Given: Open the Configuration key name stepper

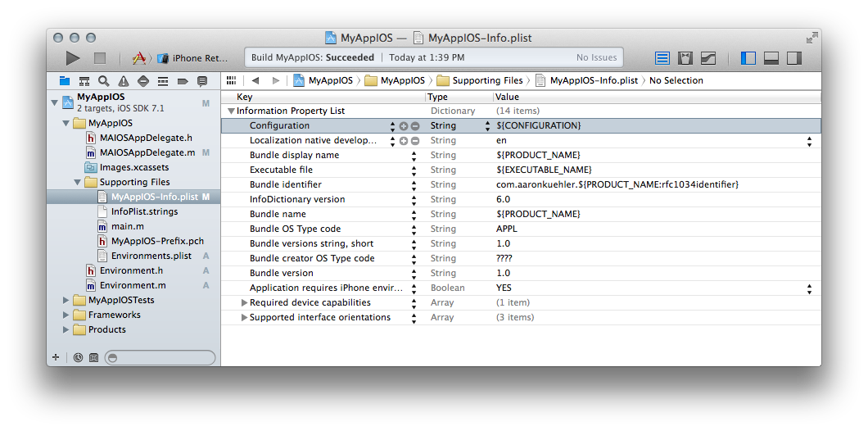Looking at the screenshot, I should pyautogui.click(x=392, y=125).
